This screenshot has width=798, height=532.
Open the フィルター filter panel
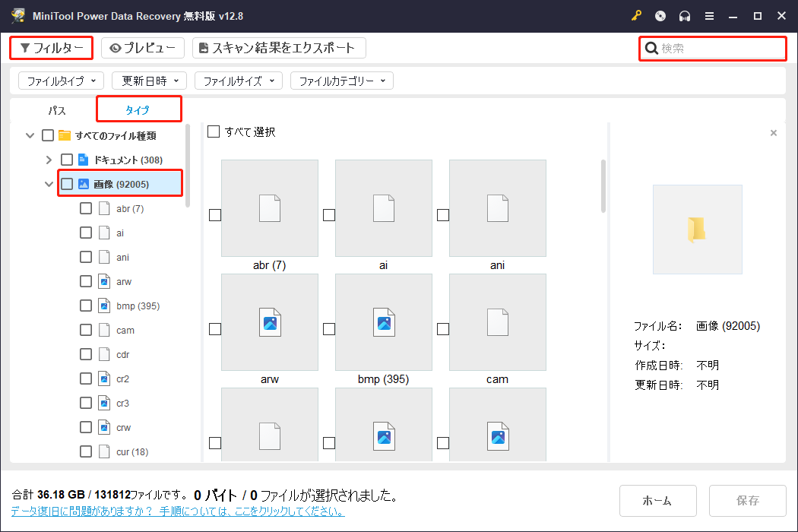pyautogui.click(x=51, y=47)
